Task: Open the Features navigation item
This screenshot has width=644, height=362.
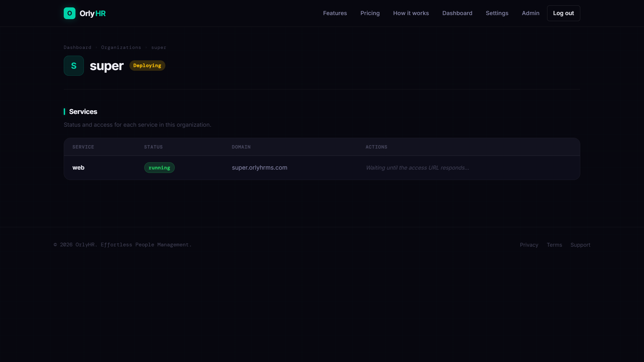Action: [x=335, y=13]
